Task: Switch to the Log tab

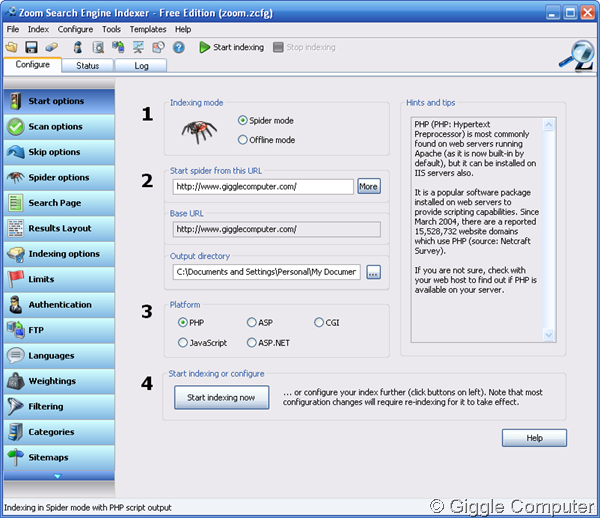Action: (x=141, y=66)
